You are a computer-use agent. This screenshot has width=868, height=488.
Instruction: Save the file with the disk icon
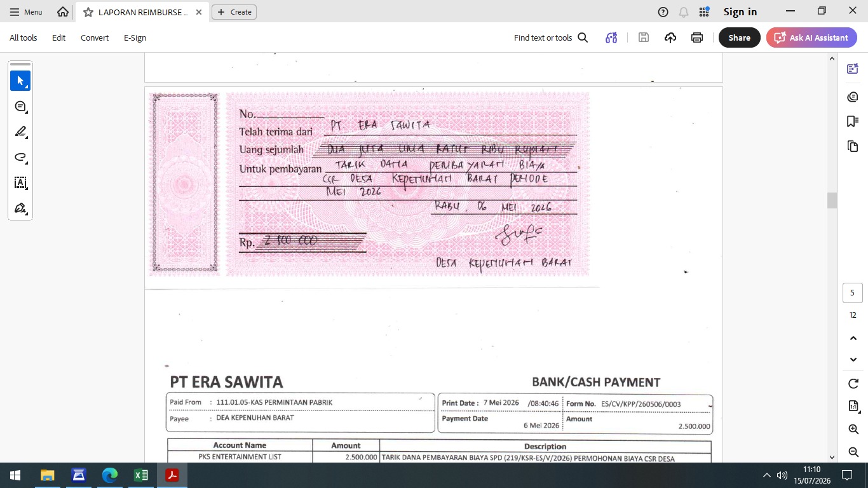[644, 37]
